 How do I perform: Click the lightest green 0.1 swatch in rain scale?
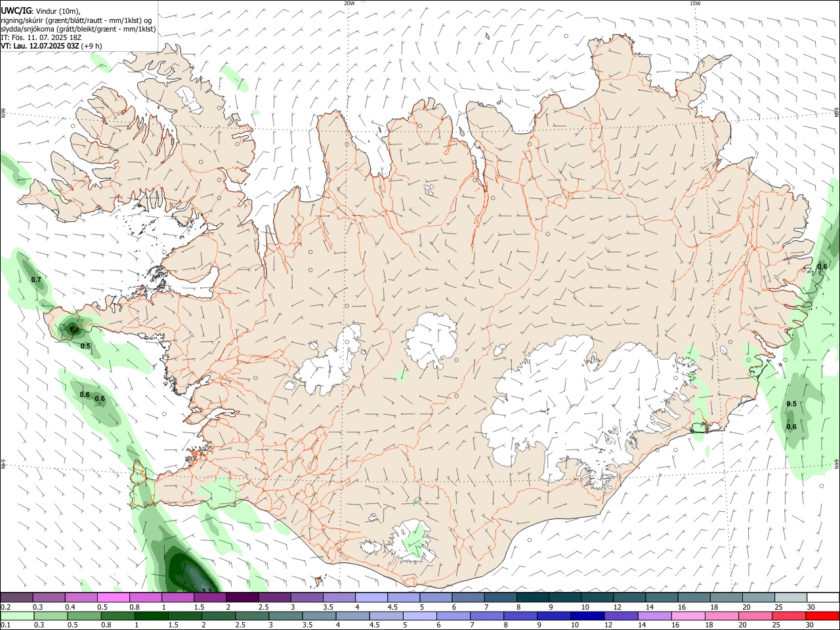[17, 616]
